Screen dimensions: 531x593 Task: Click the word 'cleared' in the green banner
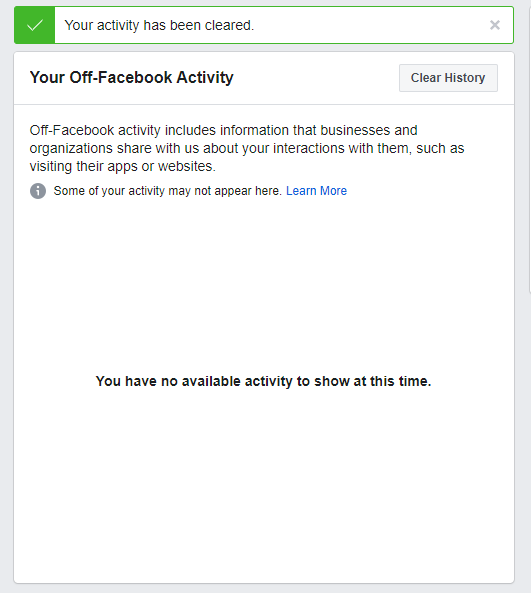point(229,25)
